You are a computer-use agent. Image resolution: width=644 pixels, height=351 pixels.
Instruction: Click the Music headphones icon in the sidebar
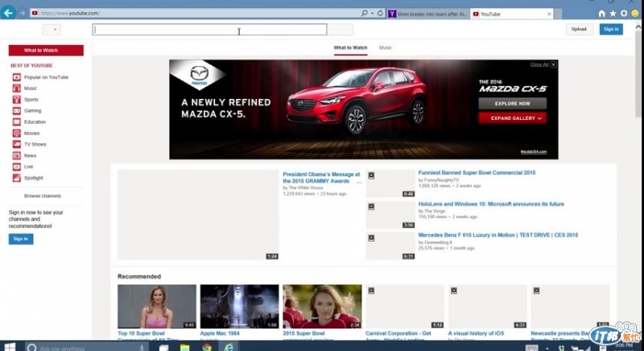click(x=16, y=89)
